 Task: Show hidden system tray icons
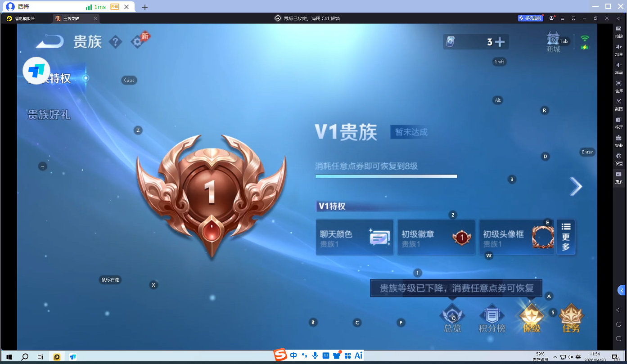(555, 357)
